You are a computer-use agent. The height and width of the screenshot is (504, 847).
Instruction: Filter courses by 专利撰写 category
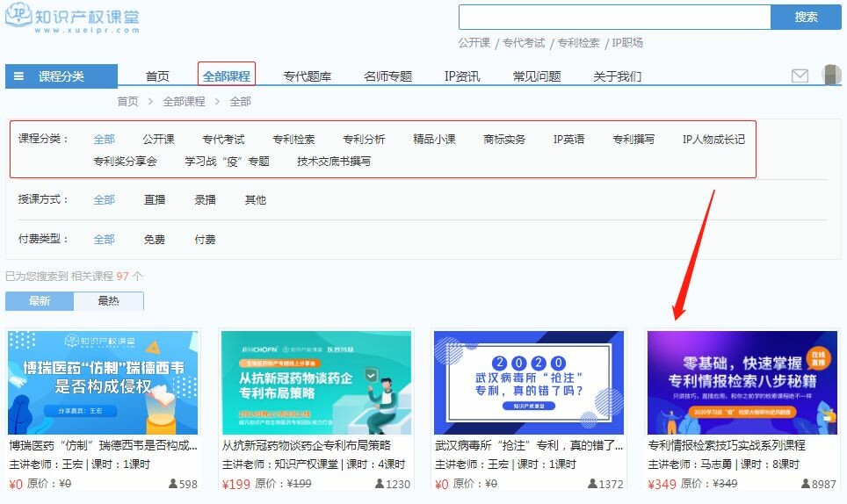[633, 140]
